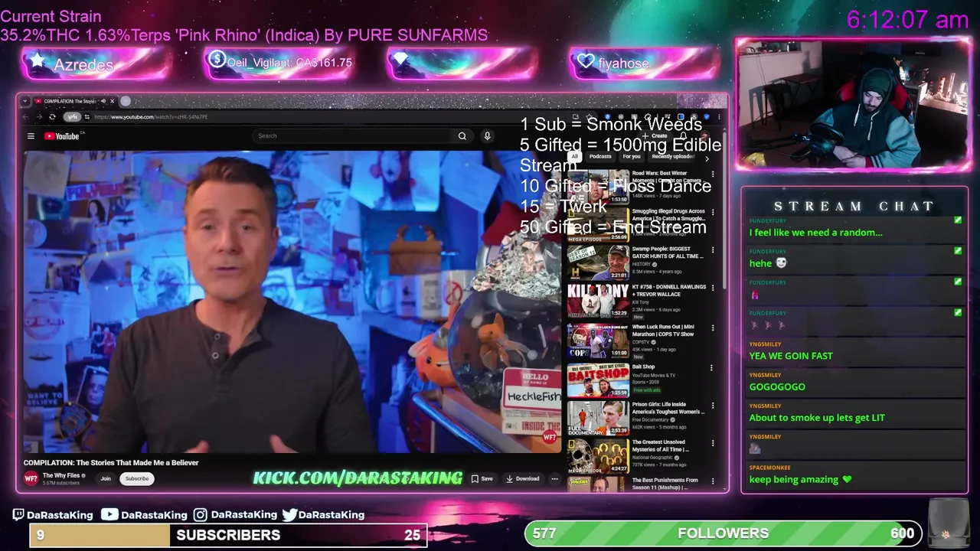Open Road Wars: Best Winter Moments thumbnail
Image resolution: width=980 pixels, height=551 pixels.
[x=598, y=187]
